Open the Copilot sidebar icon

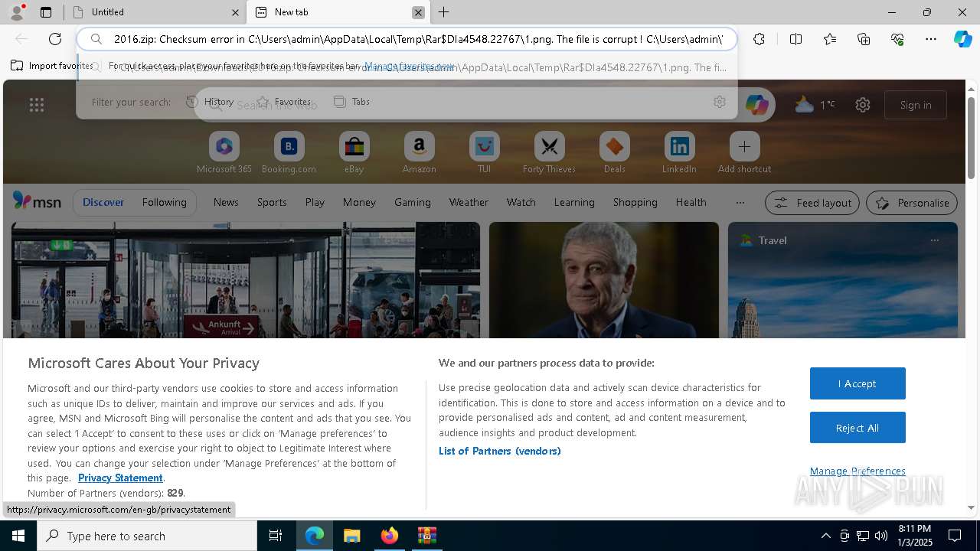(x=962, y=39)
